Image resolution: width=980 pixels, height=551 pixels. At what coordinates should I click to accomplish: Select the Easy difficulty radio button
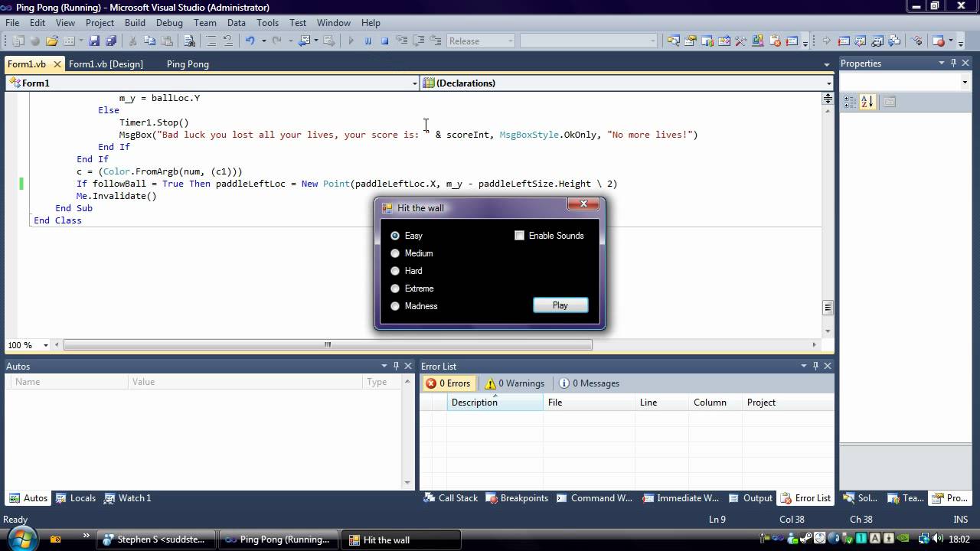(395, 236)
